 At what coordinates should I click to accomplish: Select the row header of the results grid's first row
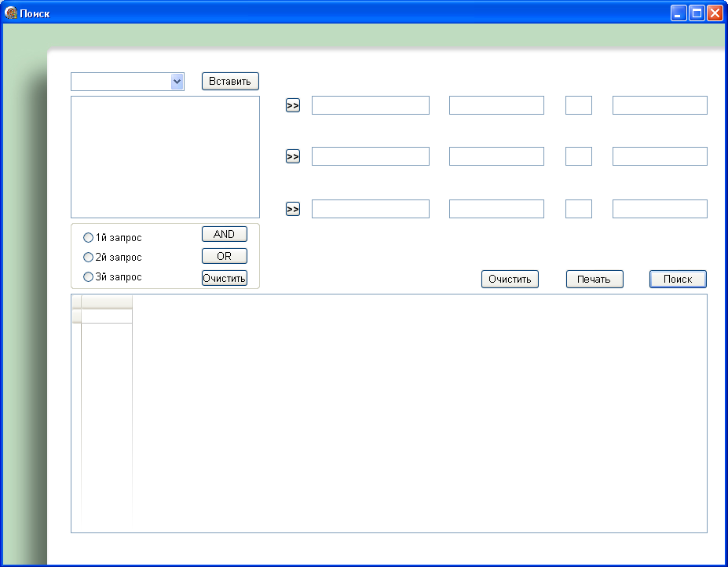coord(77,316)
